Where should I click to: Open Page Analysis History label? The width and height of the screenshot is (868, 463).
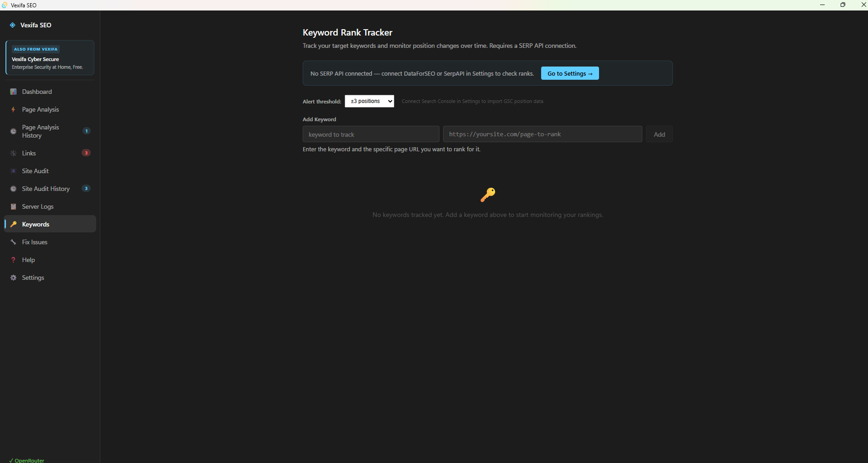[41, 131]
